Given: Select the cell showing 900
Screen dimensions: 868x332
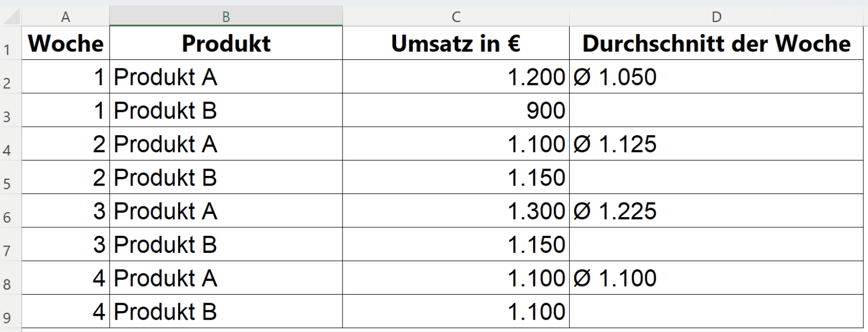Looking at the screenshot, I should (x=455, y=110).
